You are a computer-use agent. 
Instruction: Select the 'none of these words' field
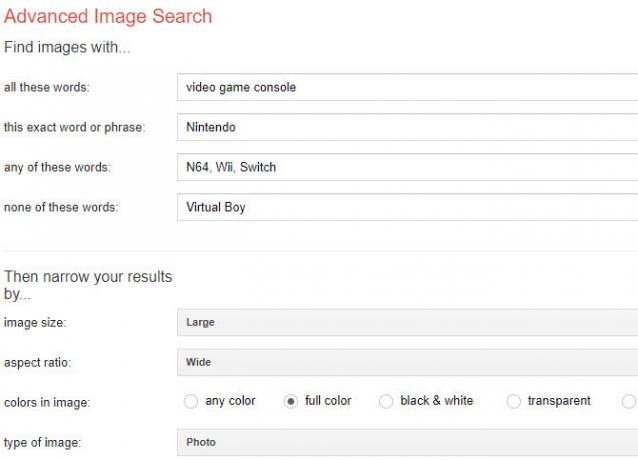[x=407, y=207]
